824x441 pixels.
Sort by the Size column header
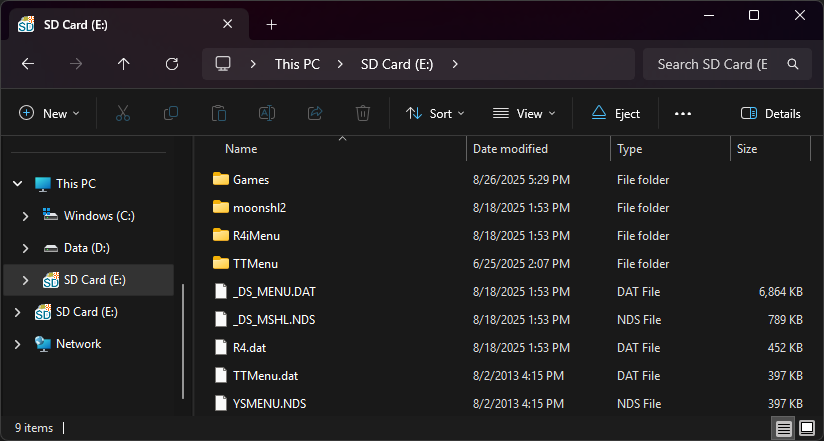click(x=747, y=149)
